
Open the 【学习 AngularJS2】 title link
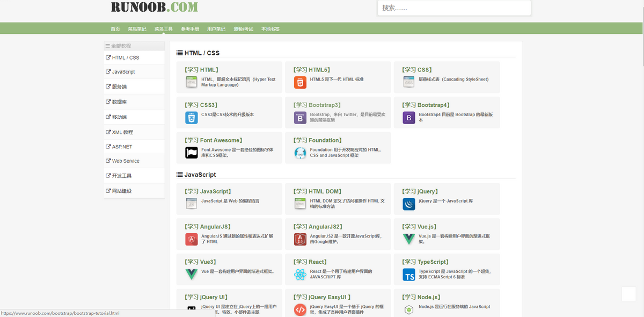[x=319, y=227]
